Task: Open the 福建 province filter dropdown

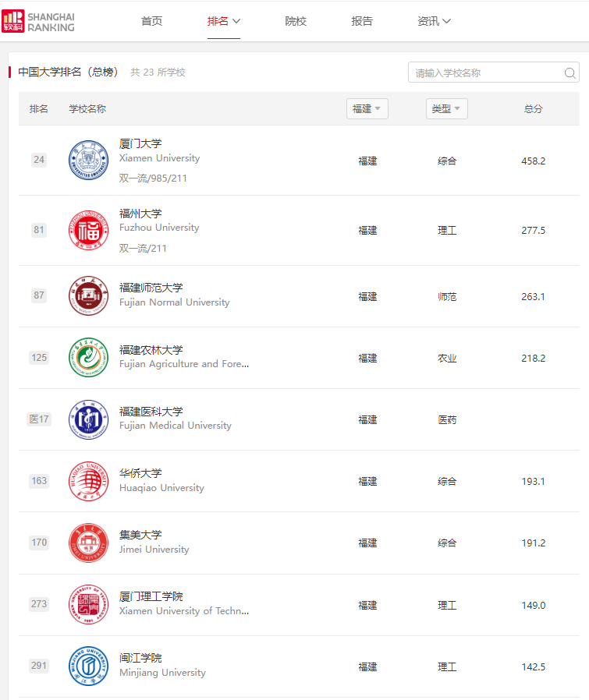Action: coord(367,109)
